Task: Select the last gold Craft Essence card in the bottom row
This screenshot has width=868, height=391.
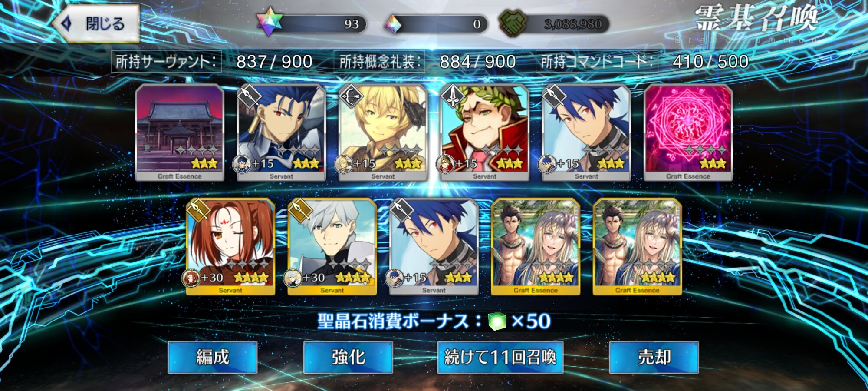Action: click(637, 246)
